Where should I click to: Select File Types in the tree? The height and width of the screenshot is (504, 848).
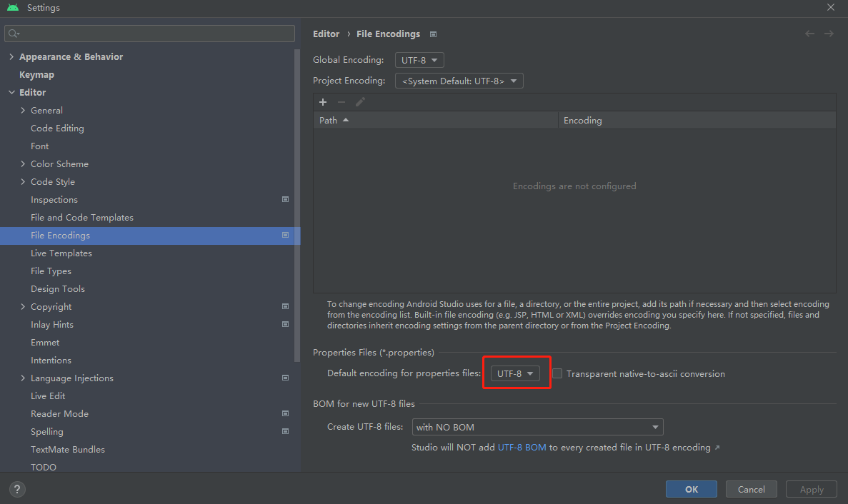click(x=51, y=271)
